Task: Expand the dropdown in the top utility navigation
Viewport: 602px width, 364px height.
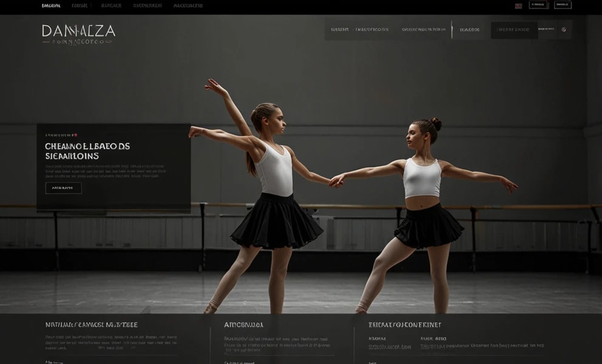Action: 91,4
